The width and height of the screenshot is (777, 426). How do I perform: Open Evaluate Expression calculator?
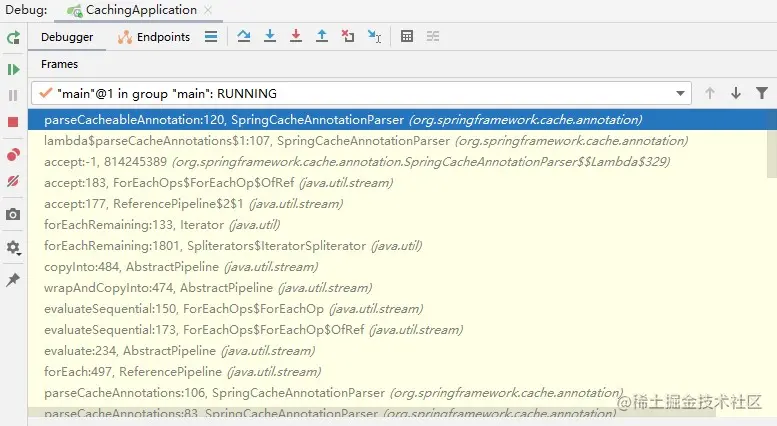click(407, 36)
